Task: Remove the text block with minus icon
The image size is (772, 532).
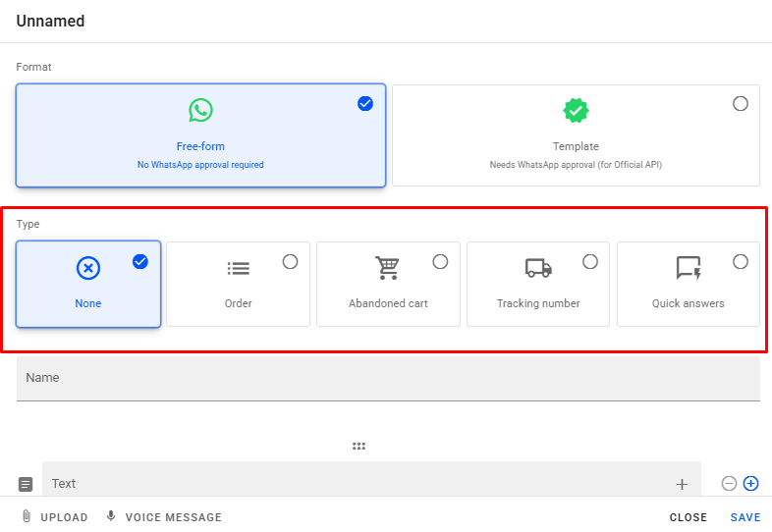Action: coord(729,483)
